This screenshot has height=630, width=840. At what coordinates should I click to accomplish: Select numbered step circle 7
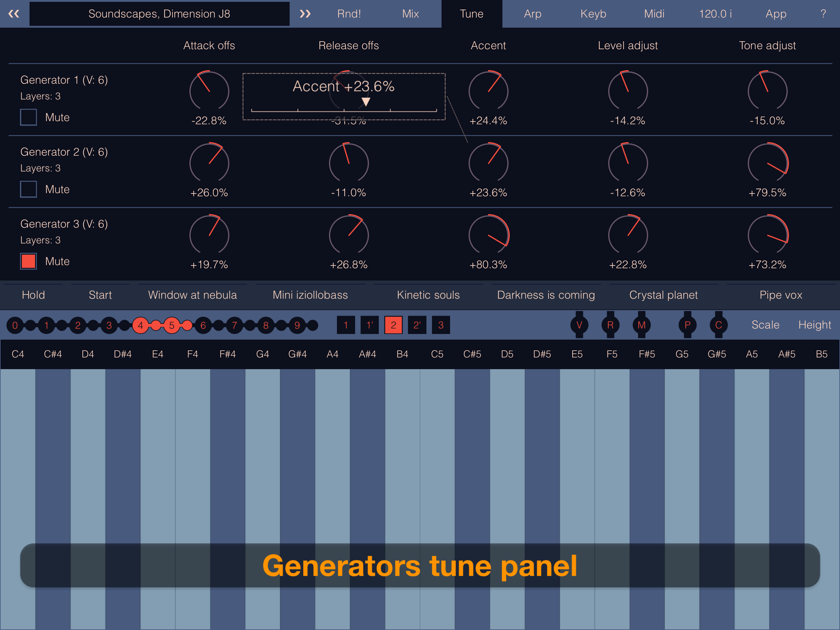234,325
